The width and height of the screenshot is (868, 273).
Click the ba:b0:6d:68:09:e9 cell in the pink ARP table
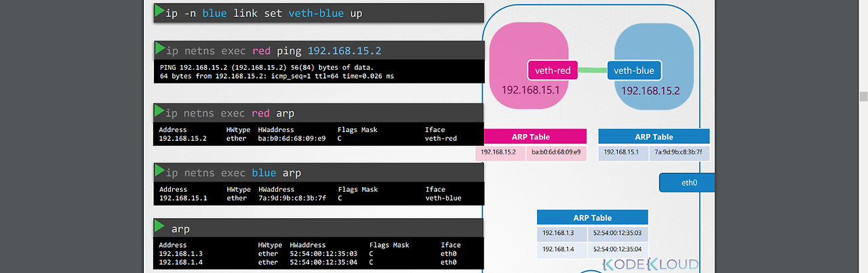coord(556,152)
